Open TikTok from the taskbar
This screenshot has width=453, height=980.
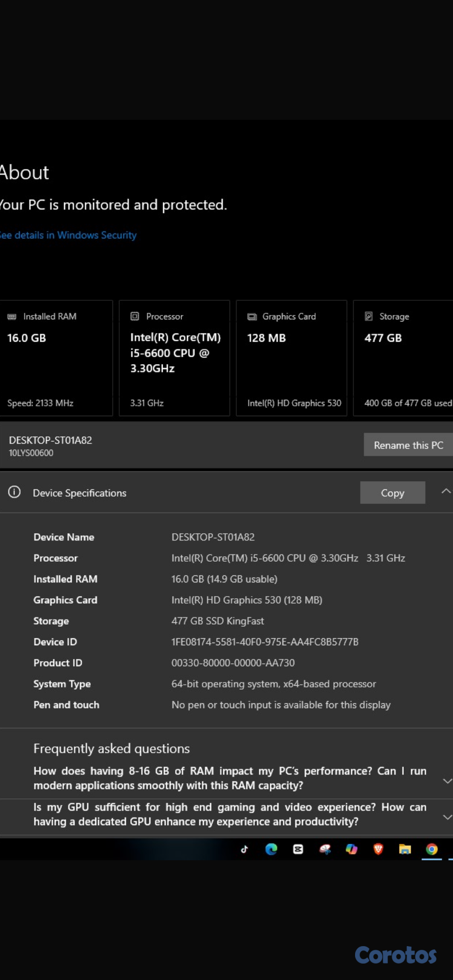coord(244,849)
